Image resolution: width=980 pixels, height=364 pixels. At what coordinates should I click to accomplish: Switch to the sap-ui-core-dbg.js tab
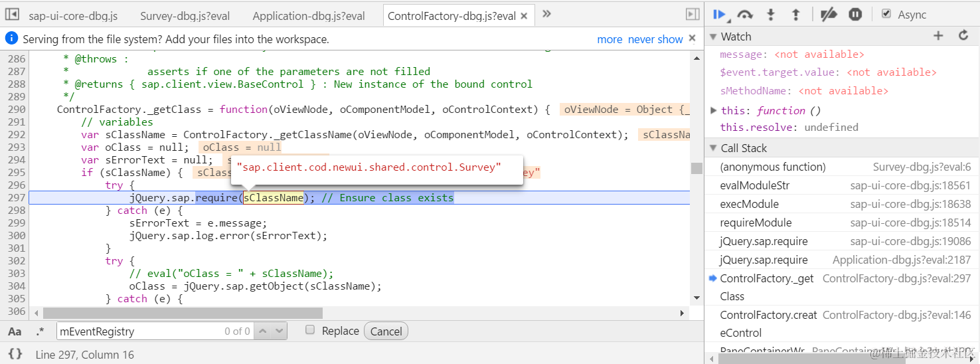(74, 16)
